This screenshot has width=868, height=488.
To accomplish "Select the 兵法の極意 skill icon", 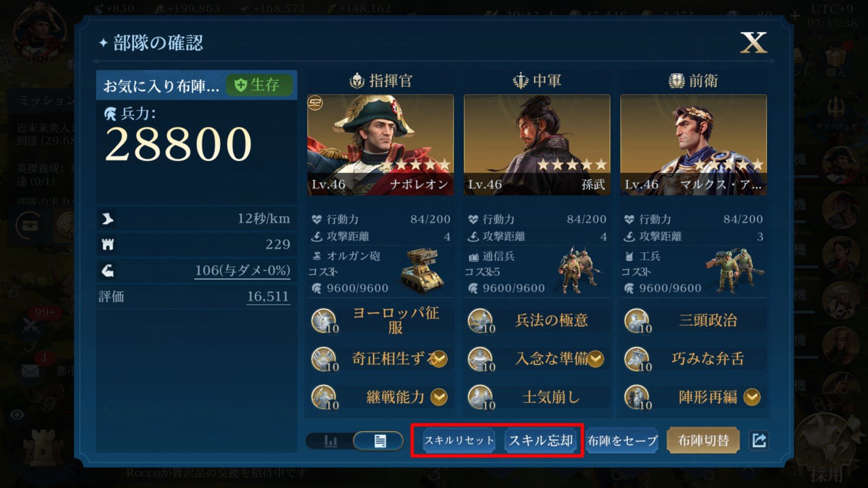I will click(481, 320).
